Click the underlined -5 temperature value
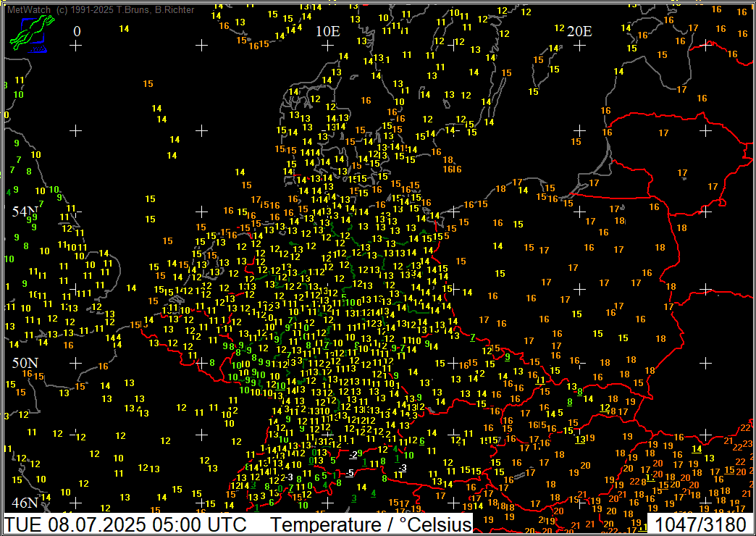Screen dimensions: 756x536 [350, 473]
